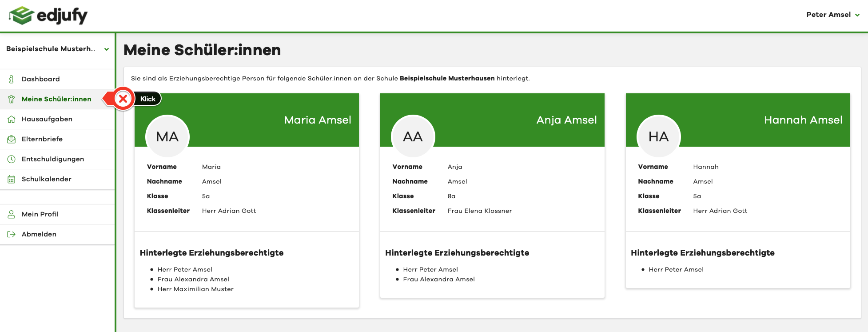Viewport: 868px width, 332px height.
Task: Expand the Beispielschule school selector
Action: [106, 49]
